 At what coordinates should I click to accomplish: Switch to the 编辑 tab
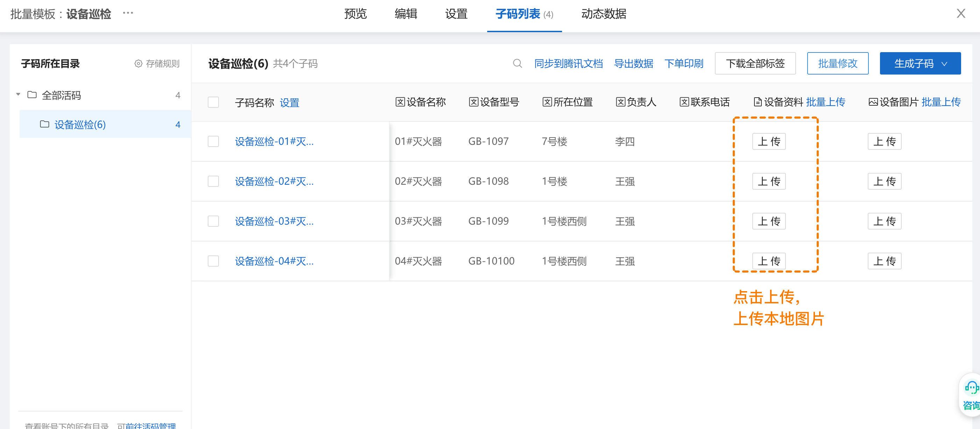(x=406, y=14)
